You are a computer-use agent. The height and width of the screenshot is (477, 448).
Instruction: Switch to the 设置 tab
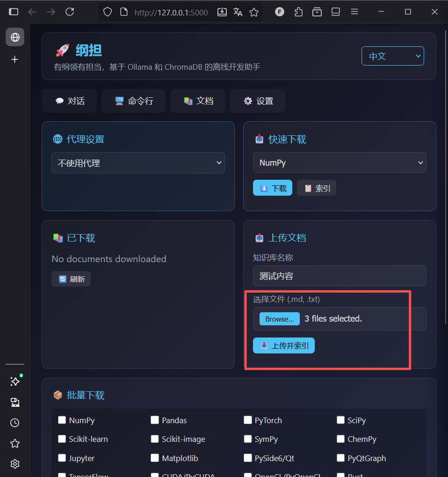[x=258, y=101]
